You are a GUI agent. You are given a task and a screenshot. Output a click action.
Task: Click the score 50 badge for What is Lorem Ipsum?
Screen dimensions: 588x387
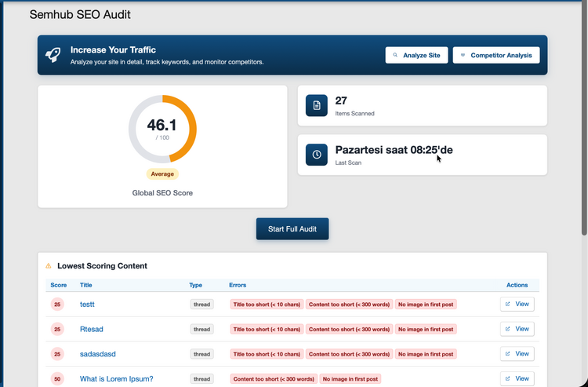(x=57, y=379)
